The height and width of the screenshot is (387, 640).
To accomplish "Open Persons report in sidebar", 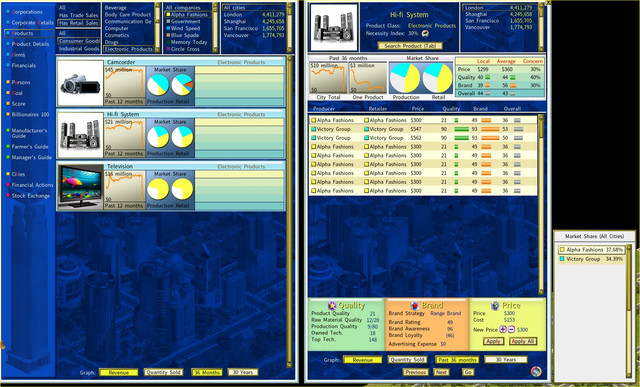I will point(21,82).
